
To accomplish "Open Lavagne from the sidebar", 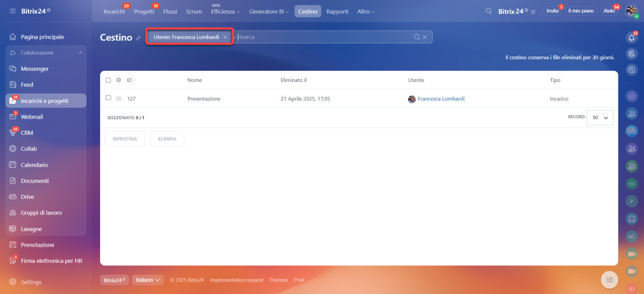I will (x=31, y=229).
